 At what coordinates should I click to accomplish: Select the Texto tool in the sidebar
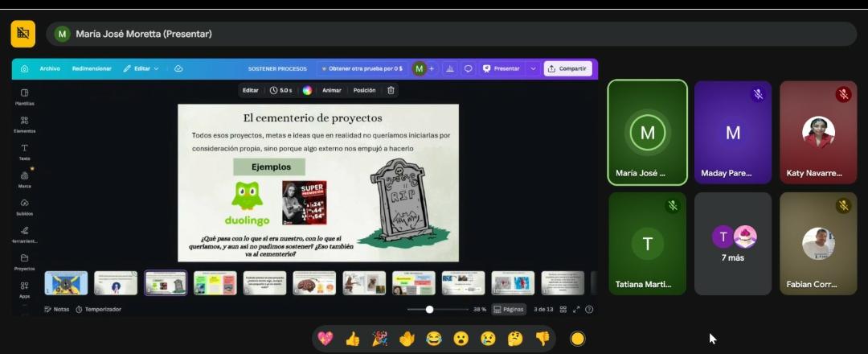coord(24,152)
